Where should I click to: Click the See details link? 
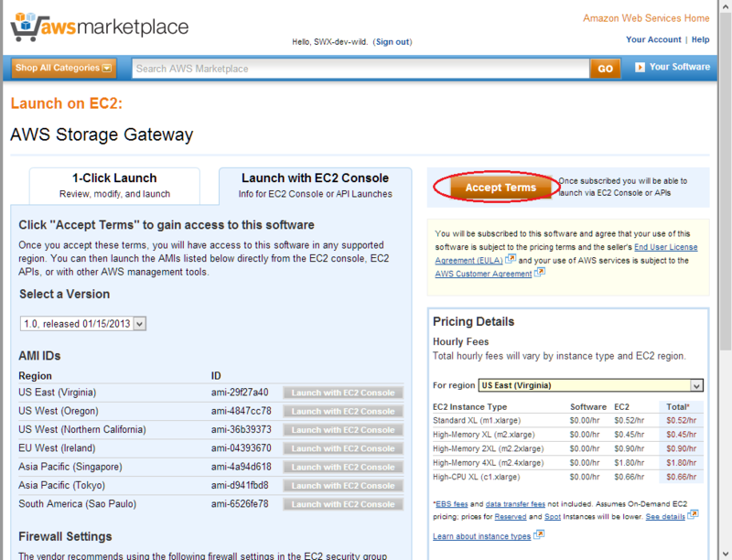point(665,517)
